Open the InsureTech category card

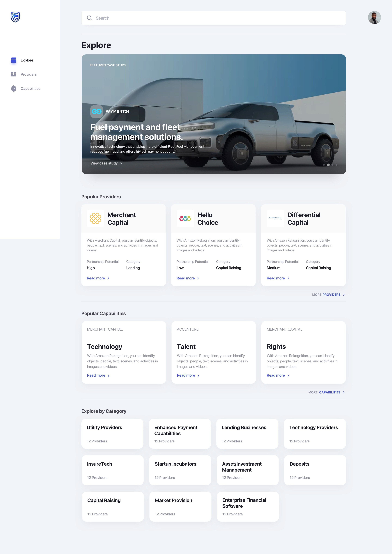pos(112,470)
